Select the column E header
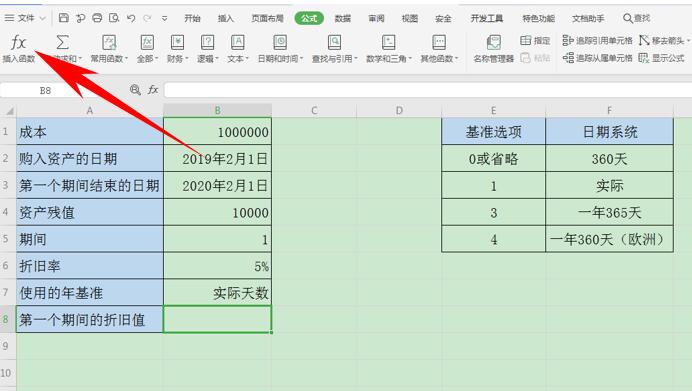Screen dimensions: 692x391 [x=493, y=110]
